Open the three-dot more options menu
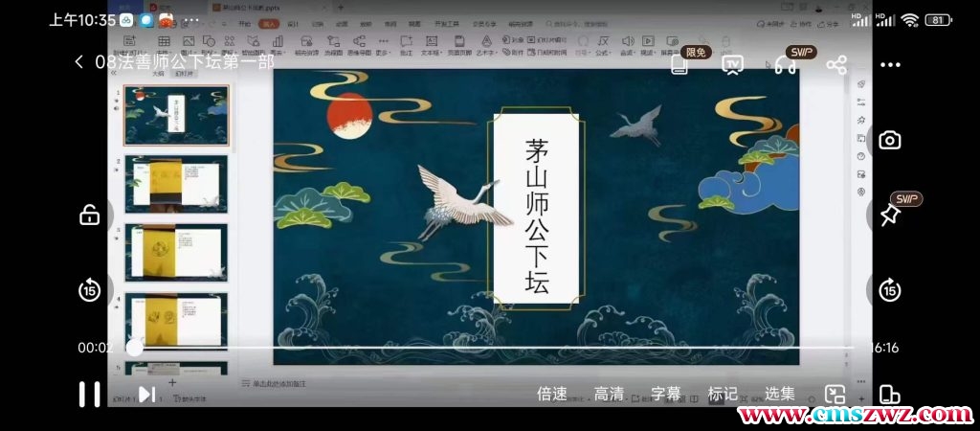 (x=890, y=64)
